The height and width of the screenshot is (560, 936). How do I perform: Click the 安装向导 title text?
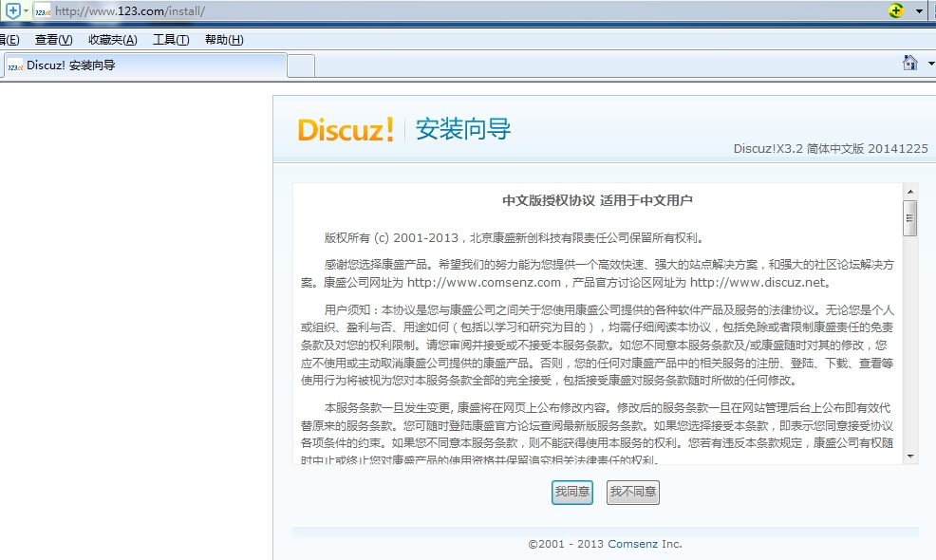(x=463, y=129)
